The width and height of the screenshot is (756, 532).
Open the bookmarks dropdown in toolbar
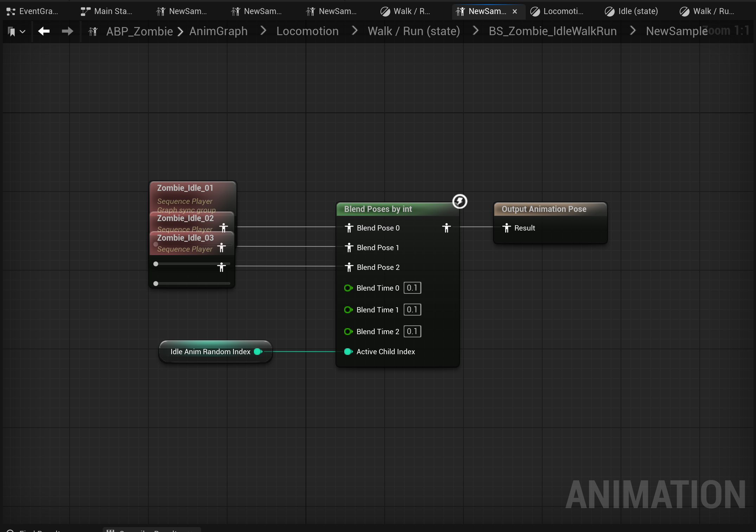(x=16, y=32)
